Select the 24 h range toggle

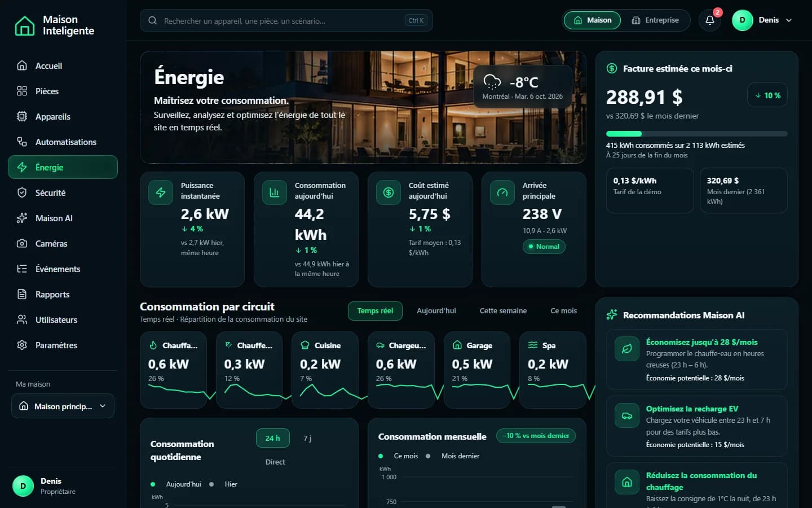point(273,438)
